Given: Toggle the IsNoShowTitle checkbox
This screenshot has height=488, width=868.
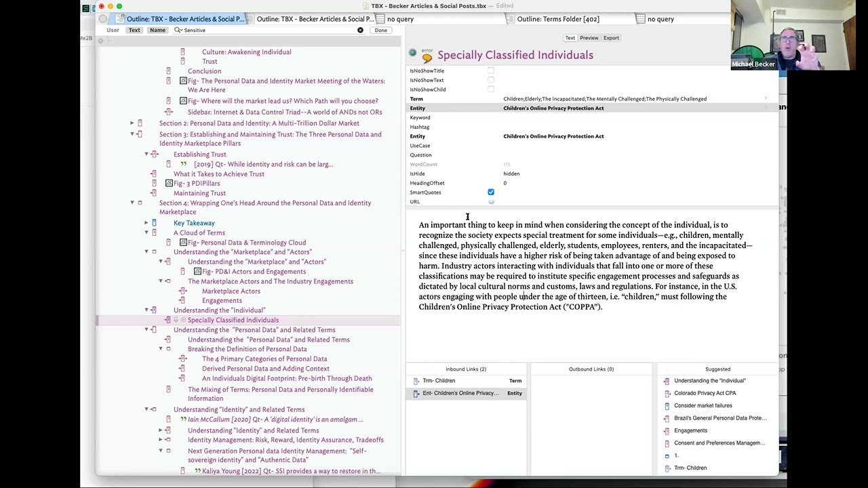Looking at the screenshot, I should 491,70.
